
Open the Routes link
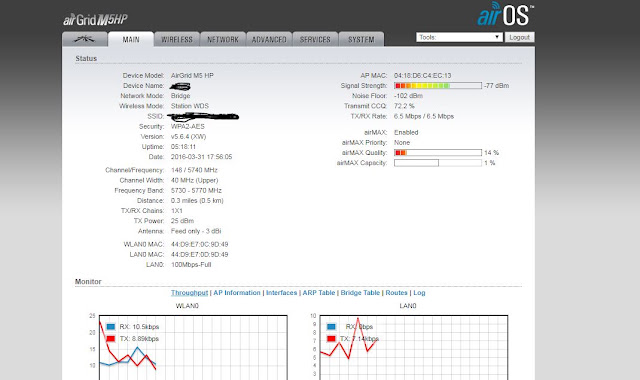click(x=396, y=293)
